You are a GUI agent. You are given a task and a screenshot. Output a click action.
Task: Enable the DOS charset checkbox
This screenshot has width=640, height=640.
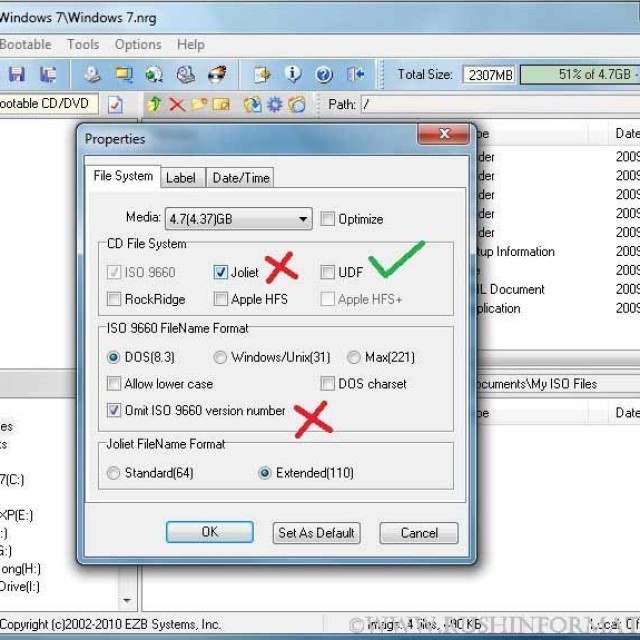(327, 384)
